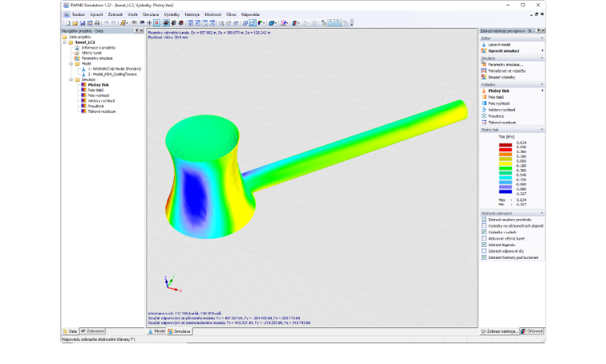Click the Zobrazí nástroje button at bottom
Viewport: 606px width, 364px height.
[499, 331]
